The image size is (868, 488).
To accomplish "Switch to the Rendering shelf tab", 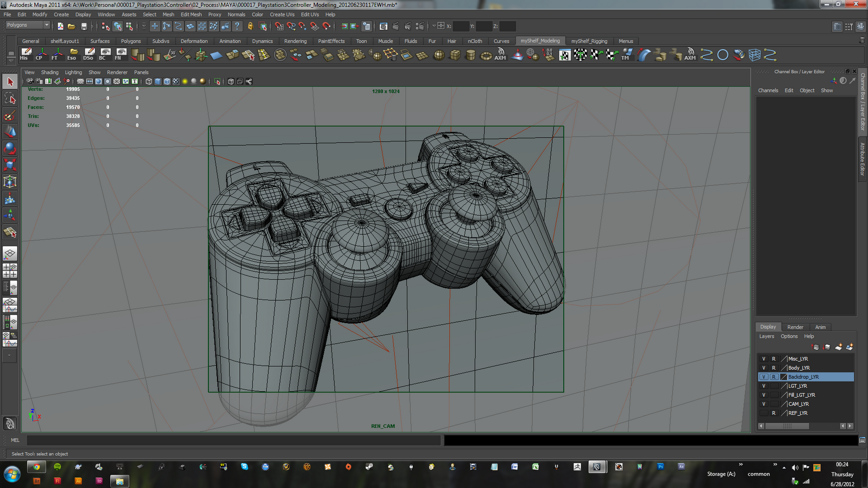I will point(295,41).
